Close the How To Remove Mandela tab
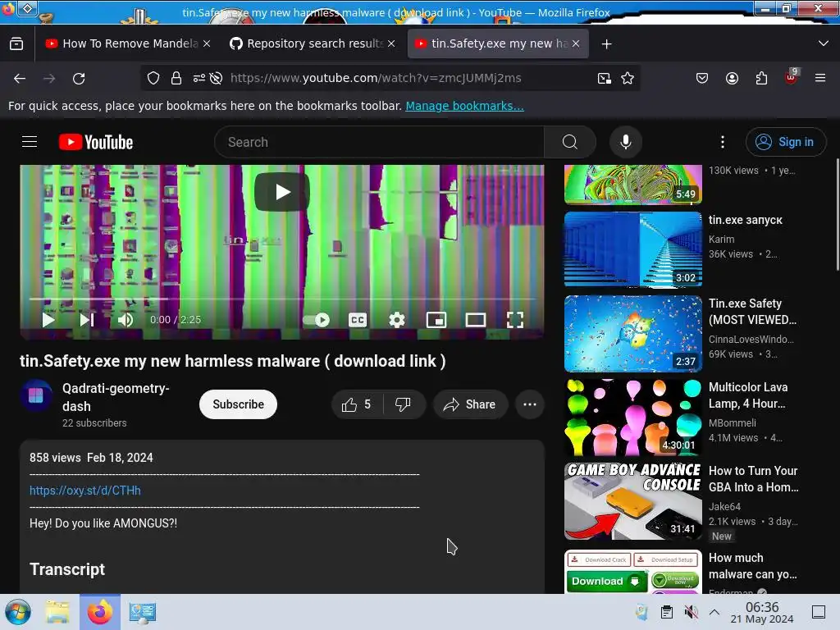Image resolution: width=840 pixels, height=630 pixels. (x=207, y=43)
